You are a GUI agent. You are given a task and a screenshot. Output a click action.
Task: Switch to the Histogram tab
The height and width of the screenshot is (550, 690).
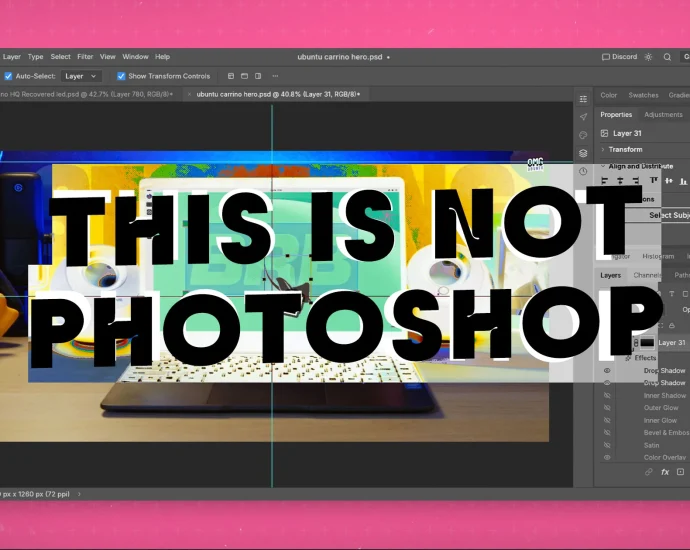[658, 256]
